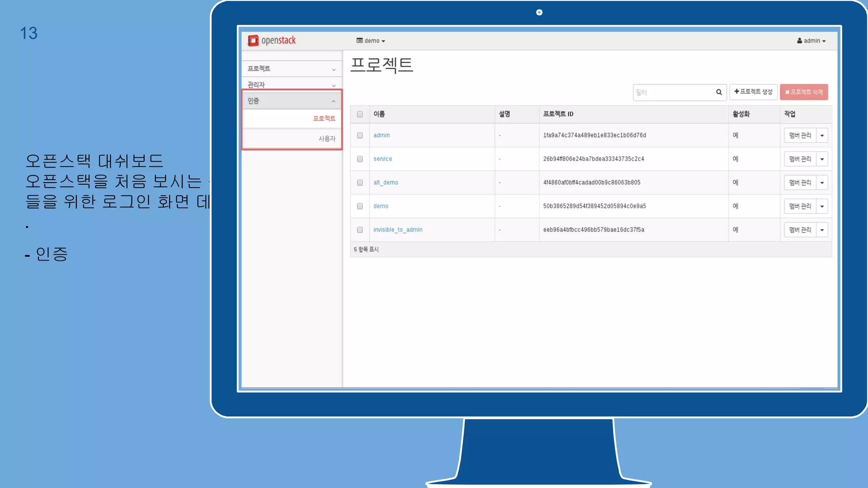The width and height of the screenshot is (868, 488).
Task: Click 멤버 관리 button for service row
Action: click(x=800, y=159)
